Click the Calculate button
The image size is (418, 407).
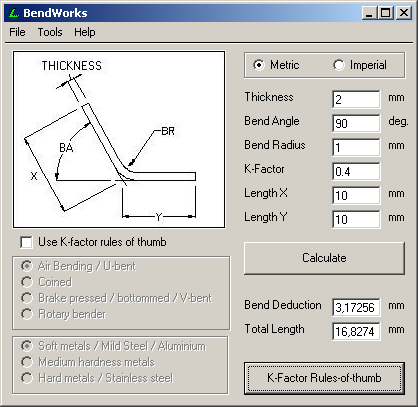click(x=324, y=258)
